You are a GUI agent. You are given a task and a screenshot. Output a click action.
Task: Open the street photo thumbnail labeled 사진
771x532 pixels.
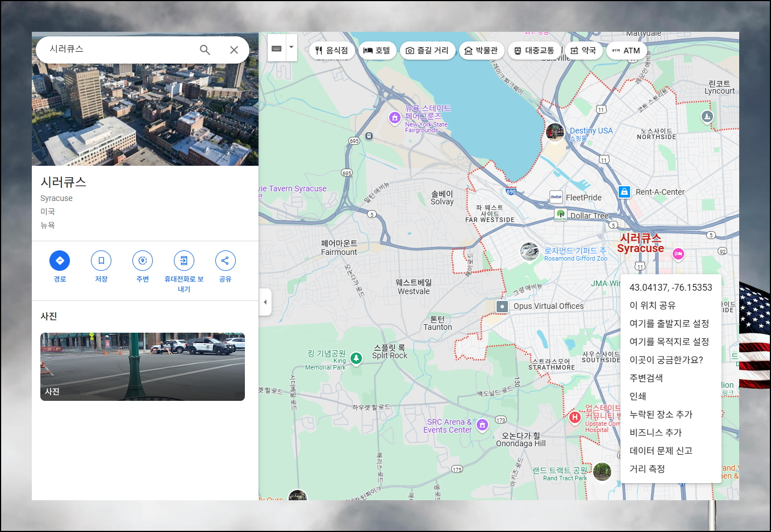point(143,367)
